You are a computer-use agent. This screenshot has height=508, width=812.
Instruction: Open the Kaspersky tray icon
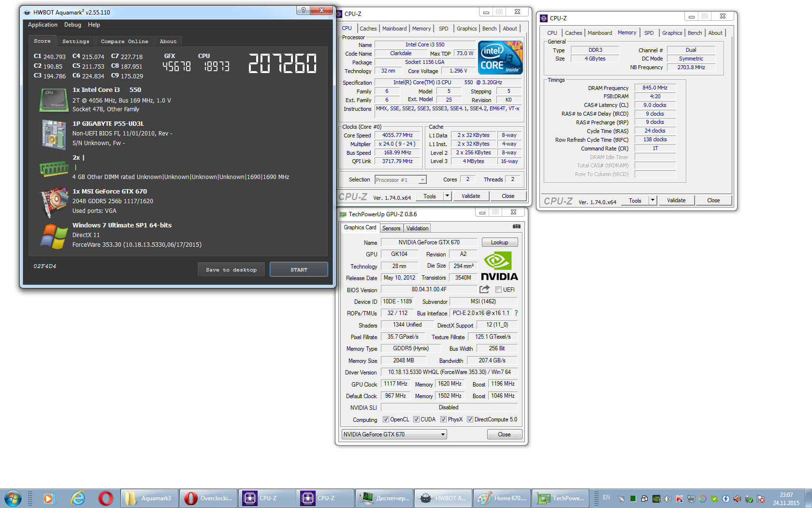tap(679, 499)
